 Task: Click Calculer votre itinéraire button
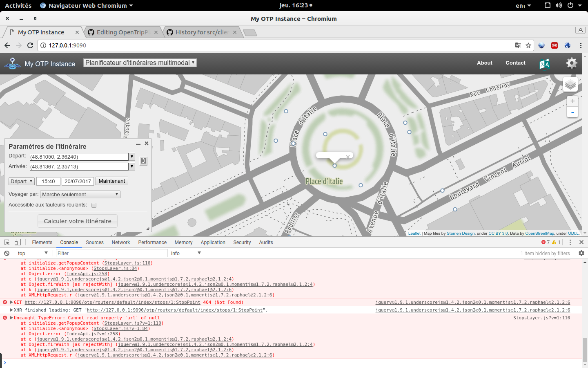tap(78, 221)
